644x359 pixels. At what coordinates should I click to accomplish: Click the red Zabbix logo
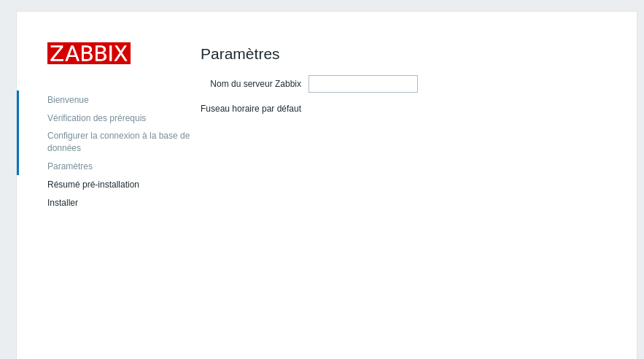tap(89, 53)
